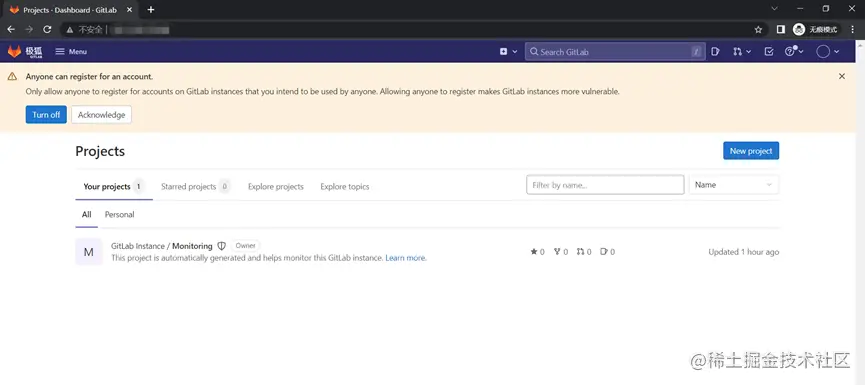Click the New project button

(751, 151)
